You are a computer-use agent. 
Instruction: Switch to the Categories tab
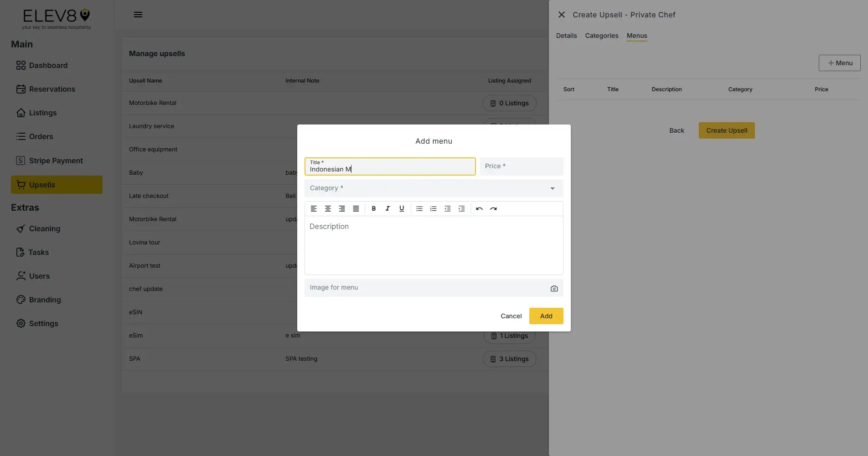(601, 36)
